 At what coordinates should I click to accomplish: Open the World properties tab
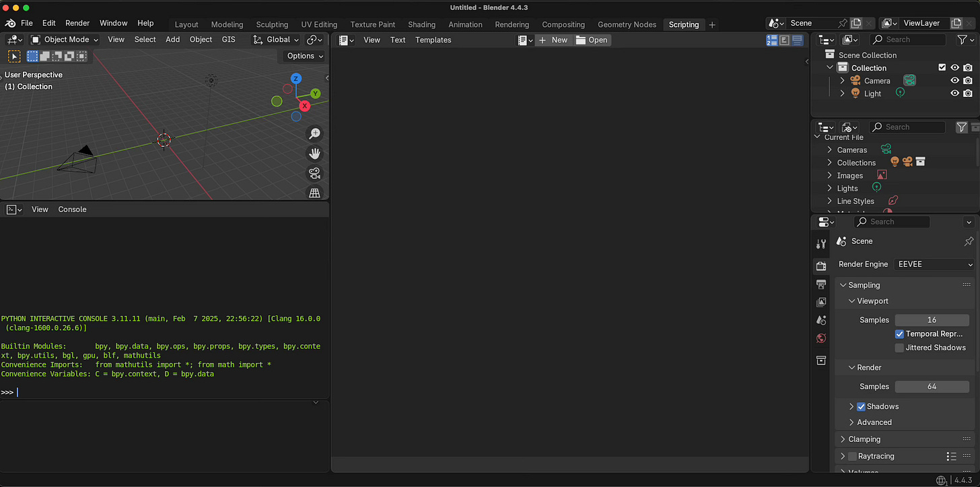820,338
